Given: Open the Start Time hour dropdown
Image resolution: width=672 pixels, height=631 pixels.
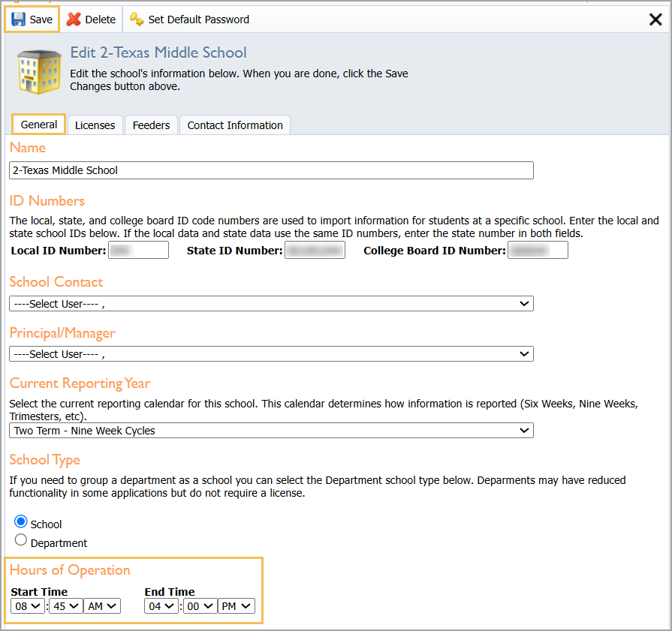Looking at the screenshot, I should tap(28, 606).
